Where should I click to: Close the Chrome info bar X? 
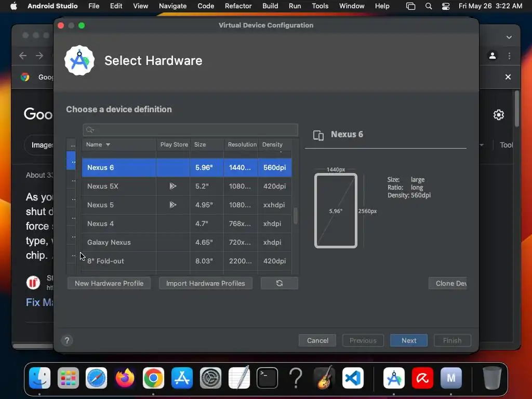point(508,77)
